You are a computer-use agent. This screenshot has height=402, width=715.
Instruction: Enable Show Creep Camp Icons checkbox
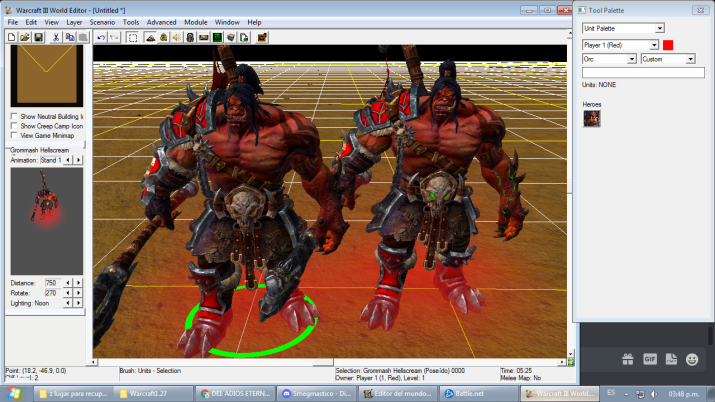click(14, 126)
